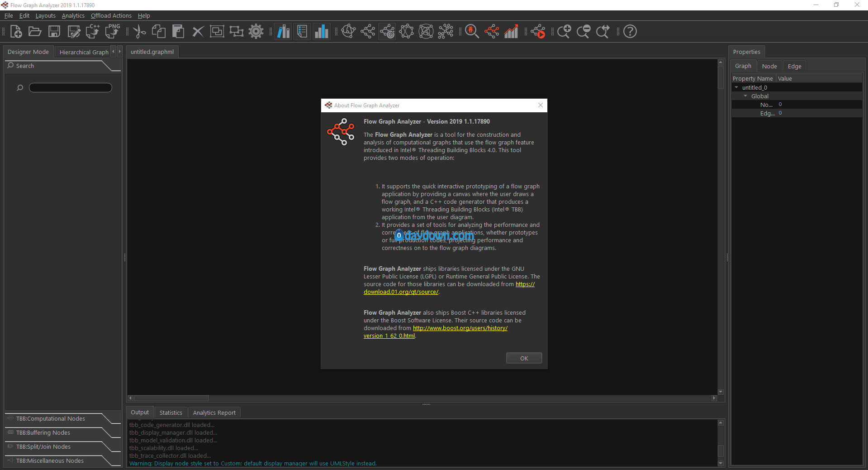Create a new graph file from the toolbar

tap(16, 32)
